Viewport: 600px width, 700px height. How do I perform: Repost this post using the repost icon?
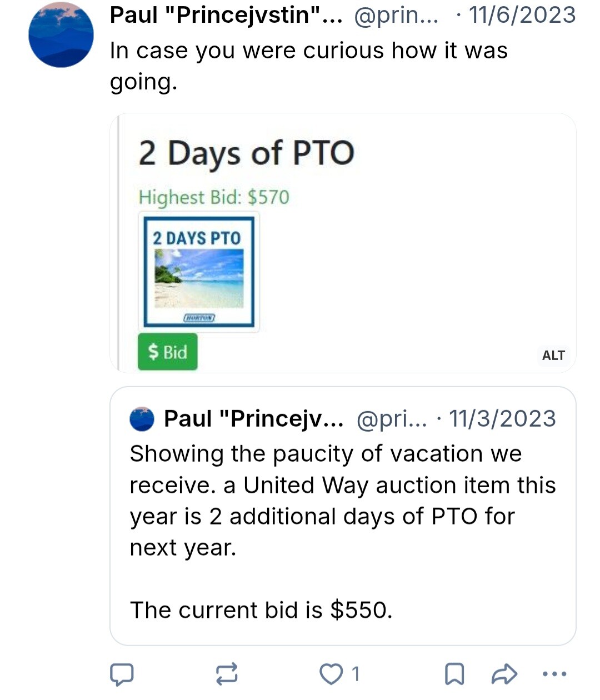point(227,674)
